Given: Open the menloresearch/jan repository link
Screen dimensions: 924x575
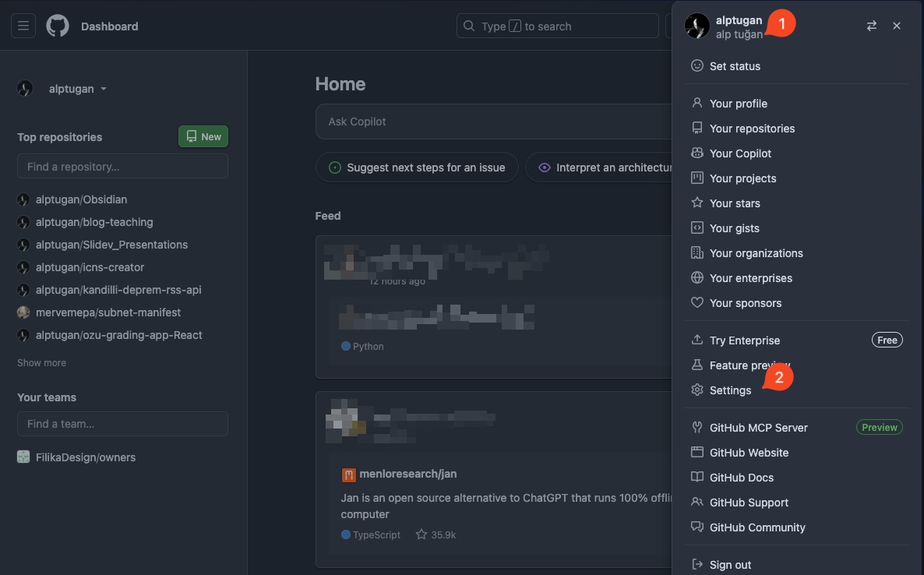Looking at the screenshot, I should tap(407, 474).
